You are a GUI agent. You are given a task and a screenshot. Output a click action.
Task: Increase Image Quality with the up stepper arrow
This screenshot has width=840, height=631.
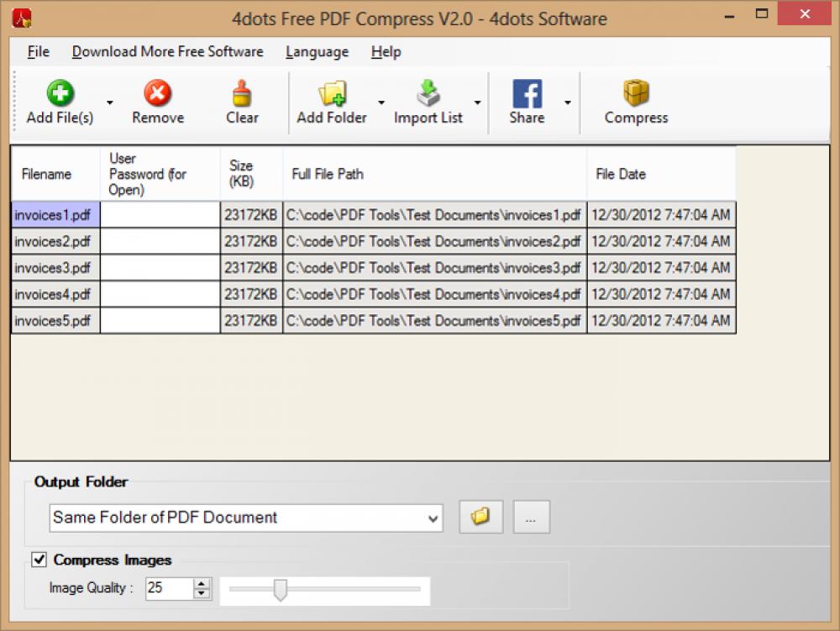pyautogui.click(x=202, y=584)
